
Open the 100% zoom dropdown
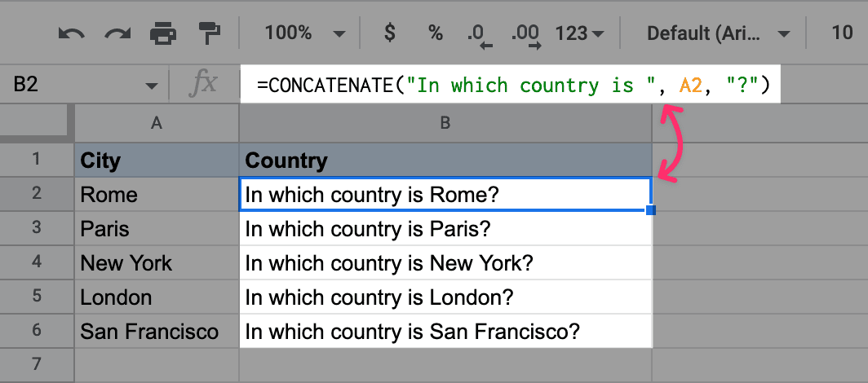tap(304, 33)
